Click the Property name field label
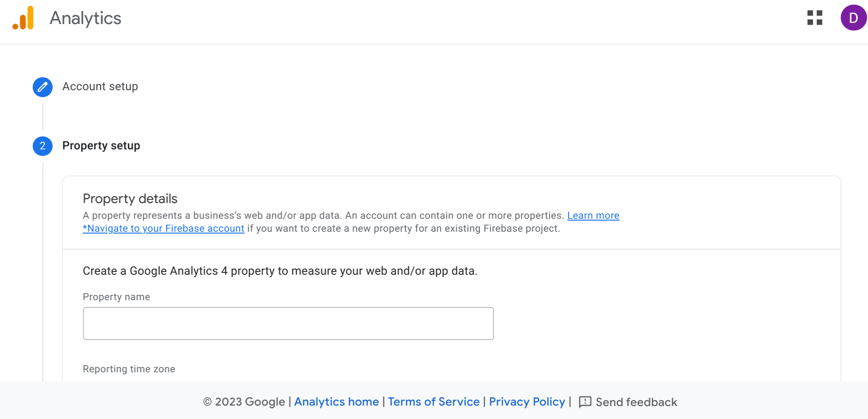The width and height of the screenshot is (868, 419). click(x=116, y=297)
